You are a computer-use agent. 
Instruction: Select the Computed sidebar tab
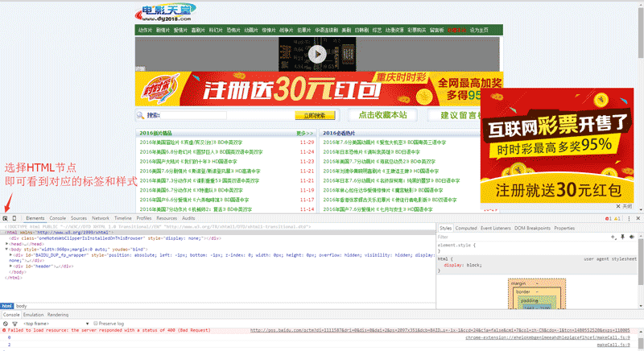pyautogui.click(x=466, y=229)
